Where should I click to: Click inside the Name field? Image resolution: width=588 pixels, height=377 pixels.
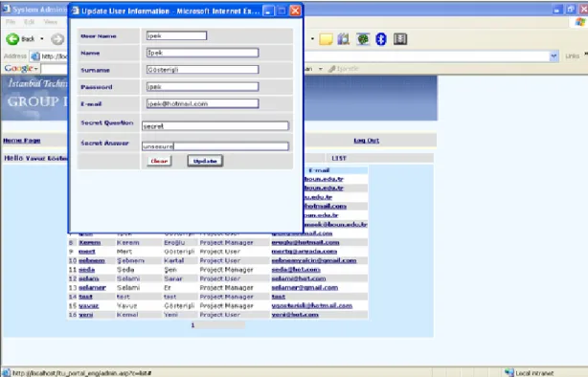coord(202,53)
